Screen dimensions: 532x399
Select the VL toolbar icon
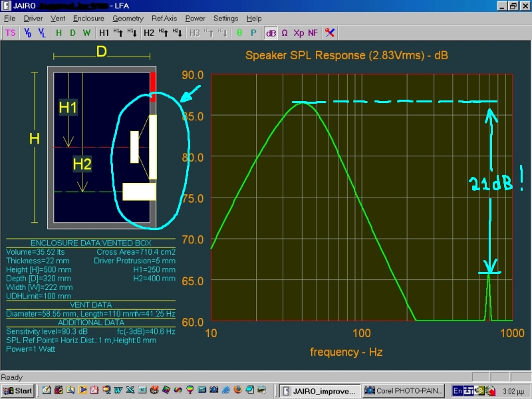pyautogui.click(x=41, y=33)
